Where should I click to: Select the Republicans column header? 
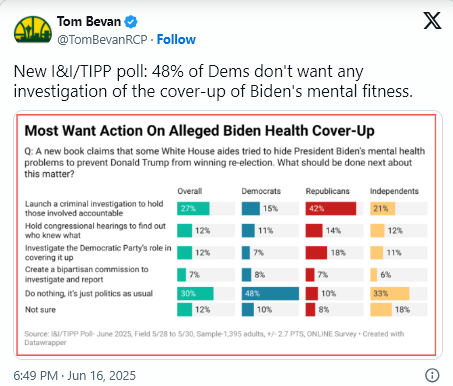328,191
